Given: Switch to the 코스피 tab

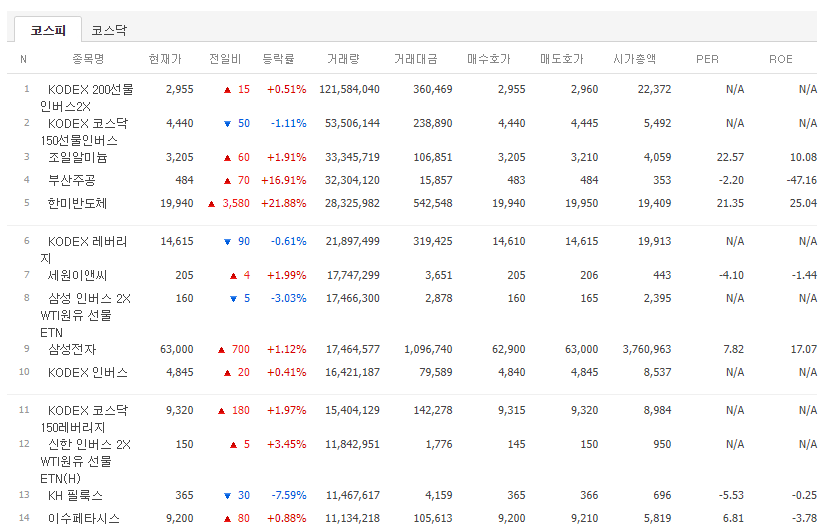Looking at the screenshot, I should point(48,30).
